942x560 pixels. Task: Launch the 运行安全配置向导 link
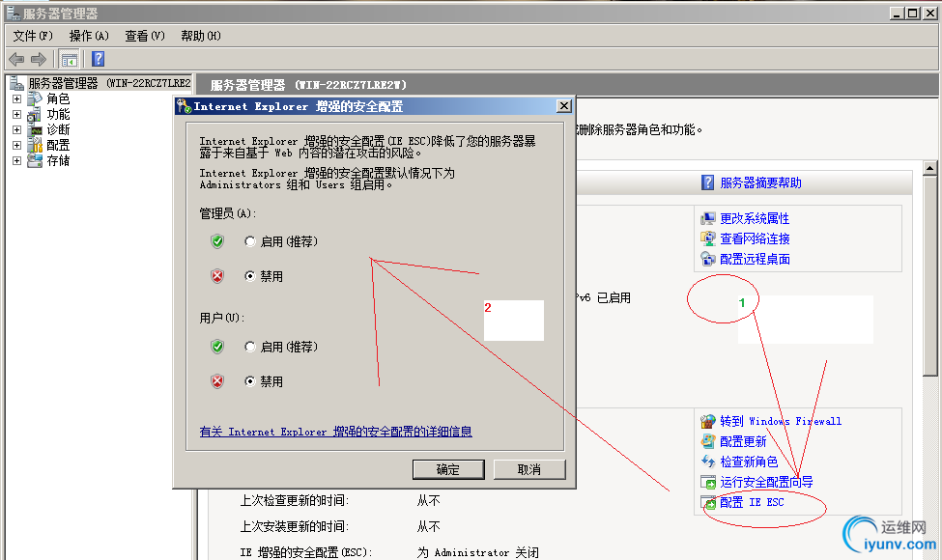(x=766, y=482)
